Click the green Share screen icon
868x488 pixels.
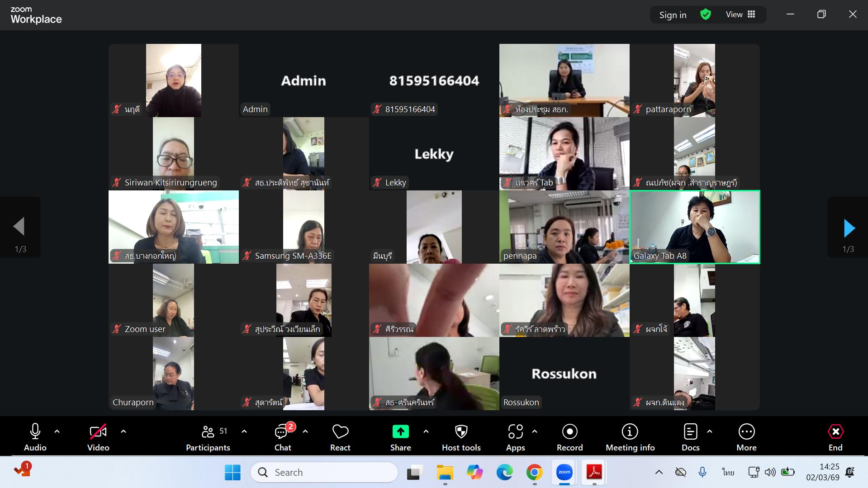[400, 432]
